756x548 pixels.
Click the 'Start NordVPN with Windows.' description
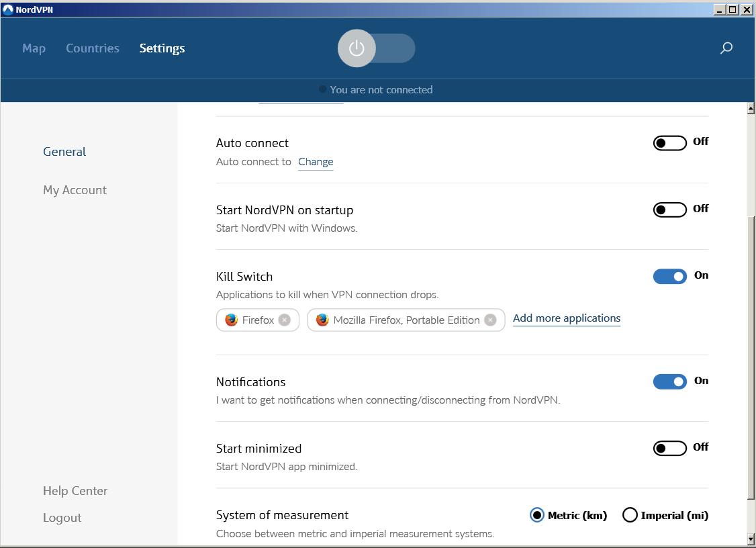[287, 228]
